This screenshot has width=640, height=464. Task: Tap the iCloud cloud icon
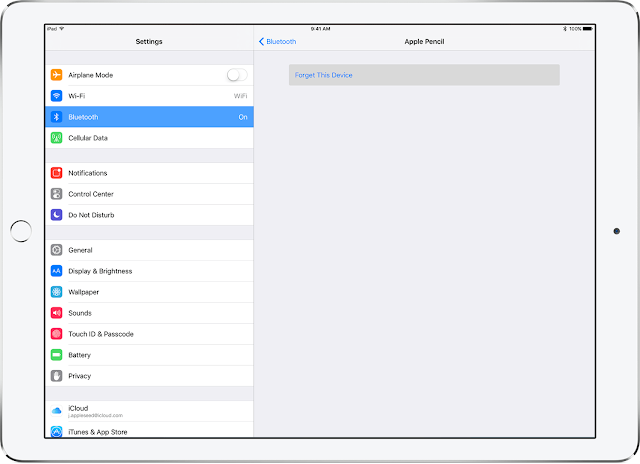(56, 411)
